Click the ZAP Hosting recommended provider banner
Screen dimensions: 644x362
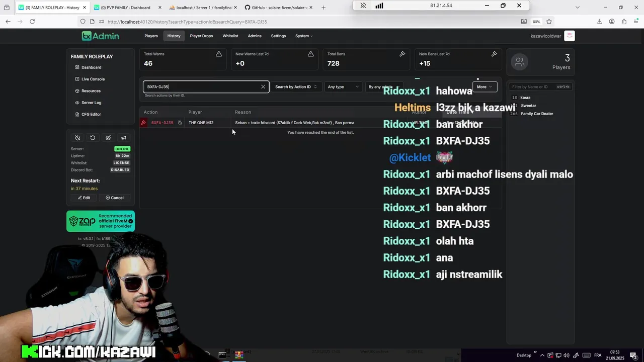coord(101,221)
